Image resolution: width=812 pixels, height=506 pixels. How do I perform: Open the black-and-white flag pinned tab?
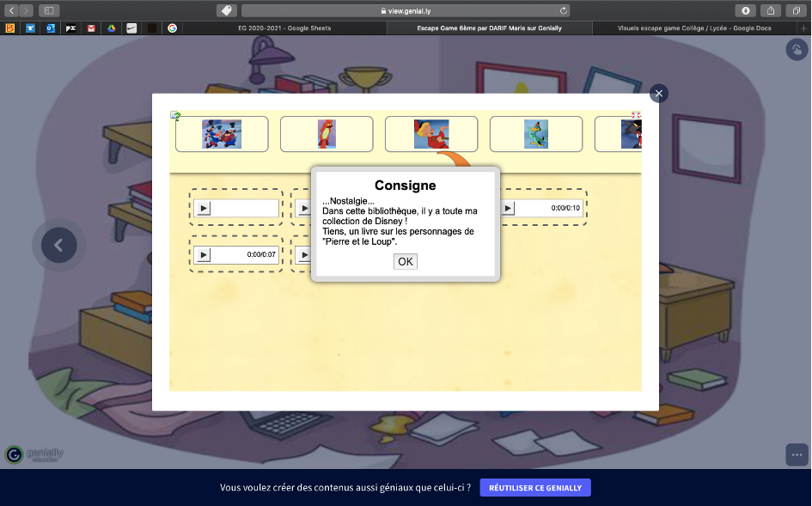pyautogui.click(x=70, y=28)
